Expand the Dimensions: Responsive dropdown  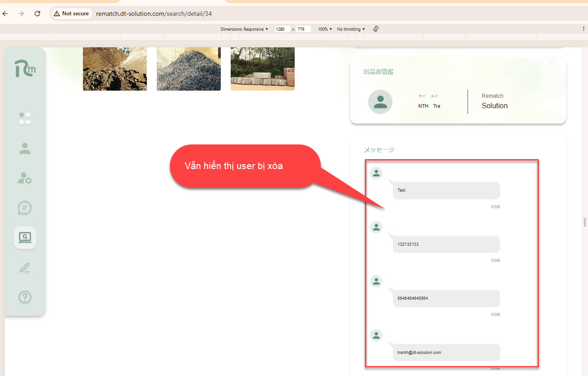tap(244, 29)
